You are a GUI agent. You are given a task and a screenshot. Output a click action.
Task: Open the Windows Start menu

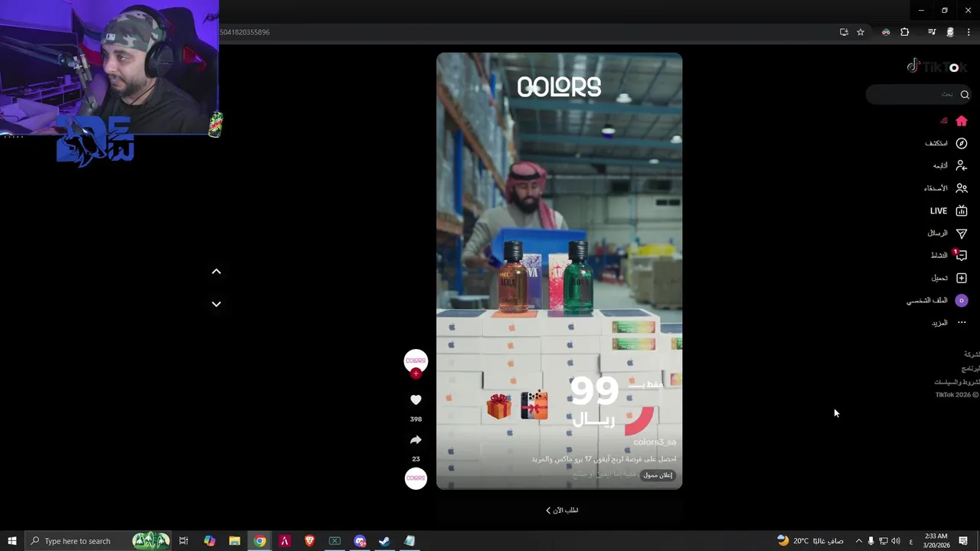(x=12, y=541)
